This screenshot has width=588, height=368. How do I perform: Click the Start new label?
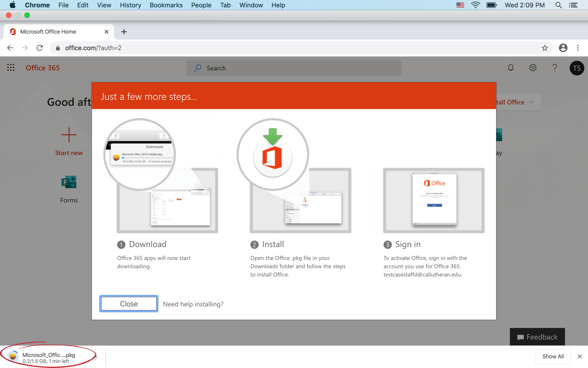coord(69,153)
